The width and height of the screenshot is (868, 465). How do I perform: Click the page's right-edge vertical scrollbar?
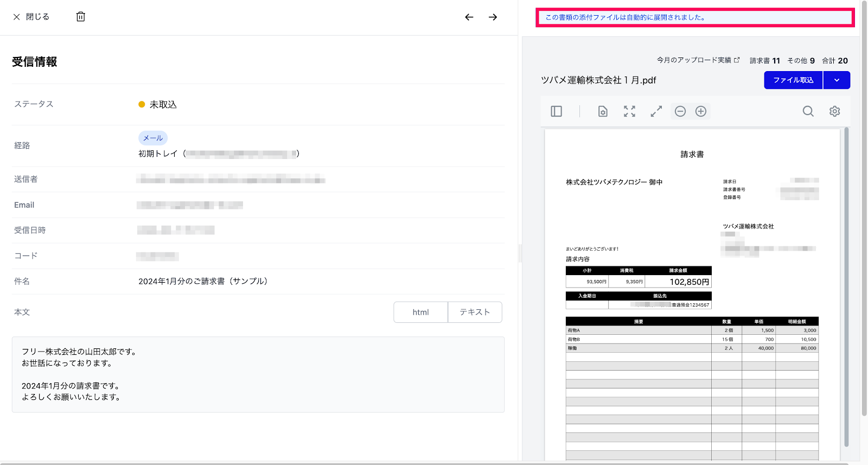864,209
